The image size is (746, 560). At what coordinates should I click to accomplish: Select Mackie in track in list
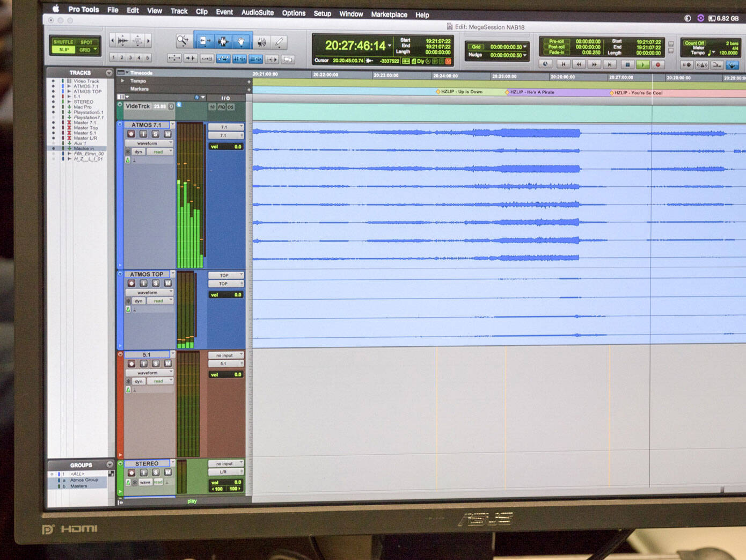point(83,149)
